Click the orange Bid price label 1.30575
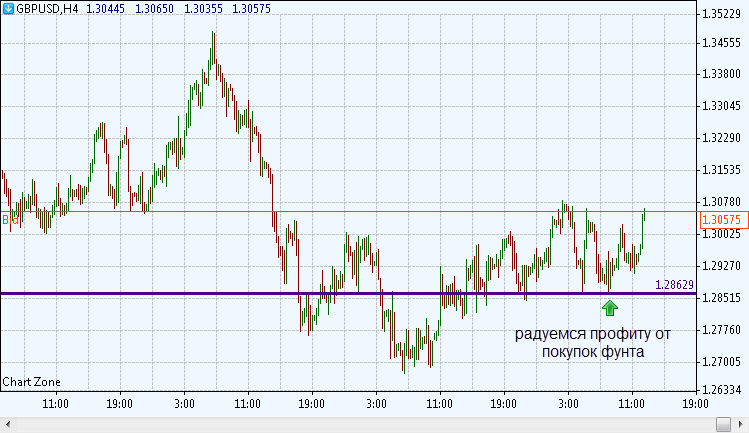Viewport: 749px width, 433px height. [x=724, y=220]
